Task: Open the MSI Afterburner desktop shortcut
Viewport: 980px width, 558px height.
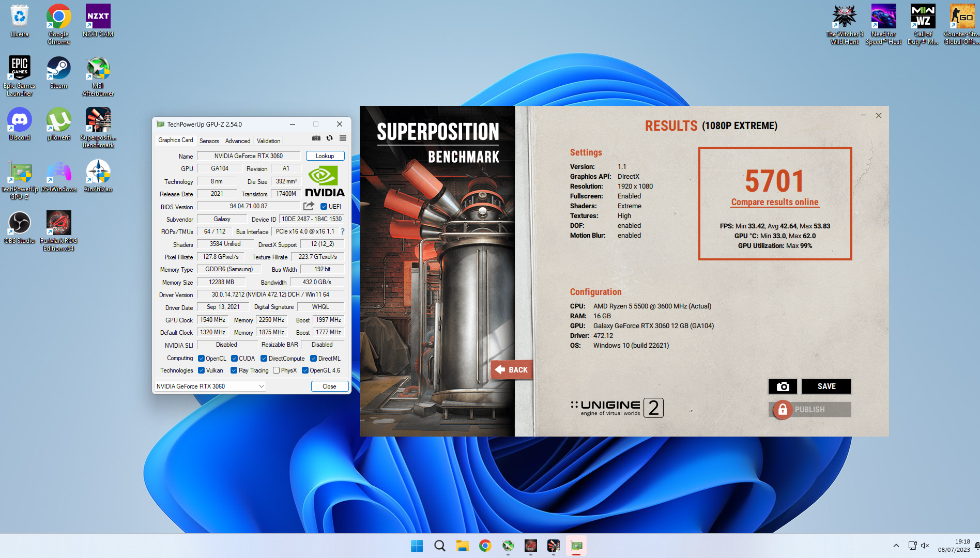Action: click(x=98, y=76)
